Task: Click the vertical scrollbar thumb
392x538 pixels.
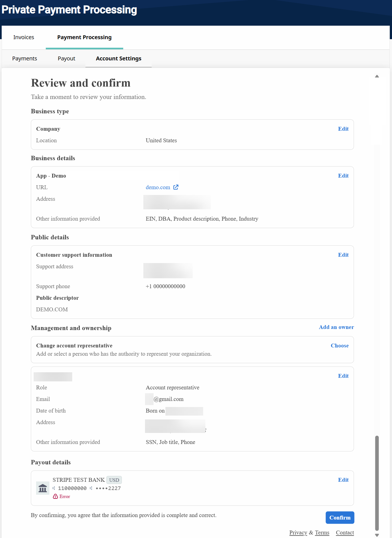Action: tap(377, 483)
